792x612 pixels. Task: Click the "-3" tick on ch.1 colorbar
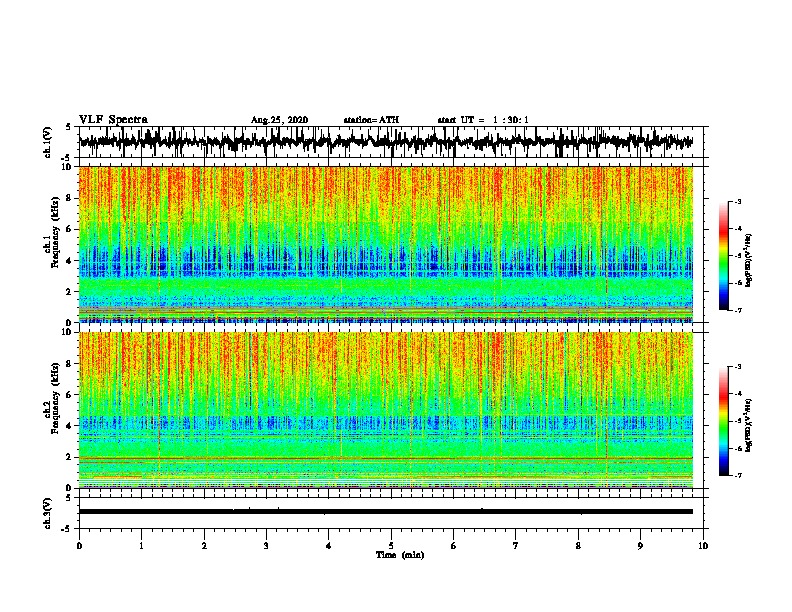738,201
